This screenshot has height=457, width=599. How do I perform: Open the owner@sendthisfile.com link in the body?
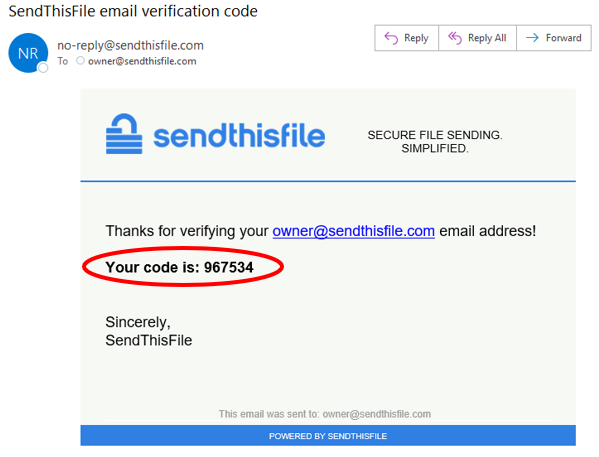pos(353,231)
